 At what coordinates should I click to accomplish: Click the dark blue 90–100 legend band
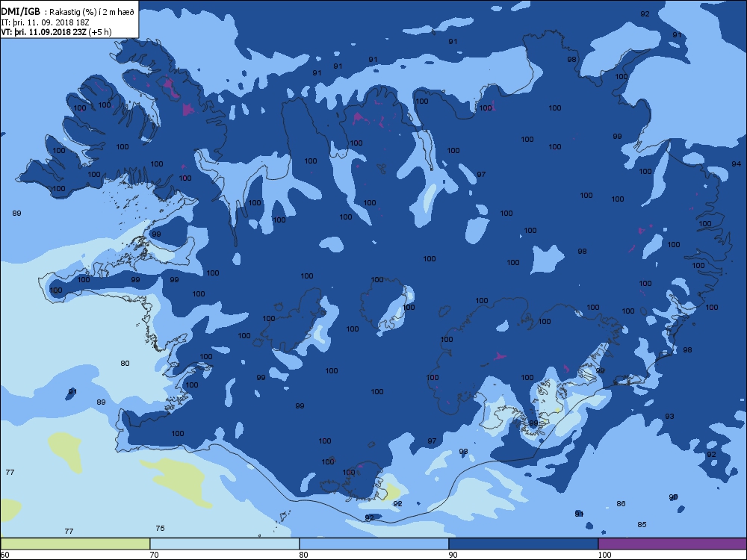(x=523, y=544)
